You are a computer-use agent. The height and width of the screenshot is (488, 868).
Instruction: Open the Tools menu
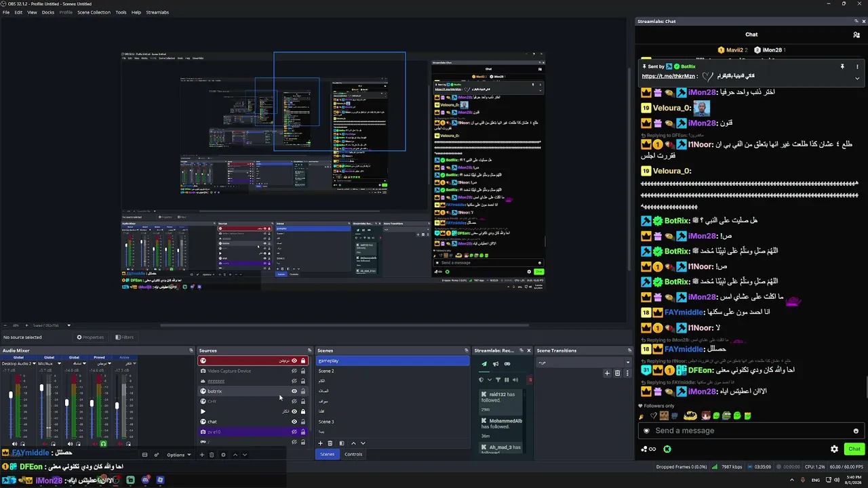coord(121,12)
